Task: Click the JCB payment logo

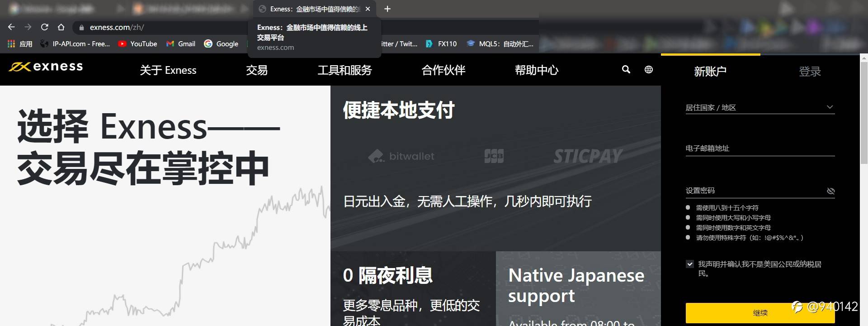Action: click(x=494, y=156)
